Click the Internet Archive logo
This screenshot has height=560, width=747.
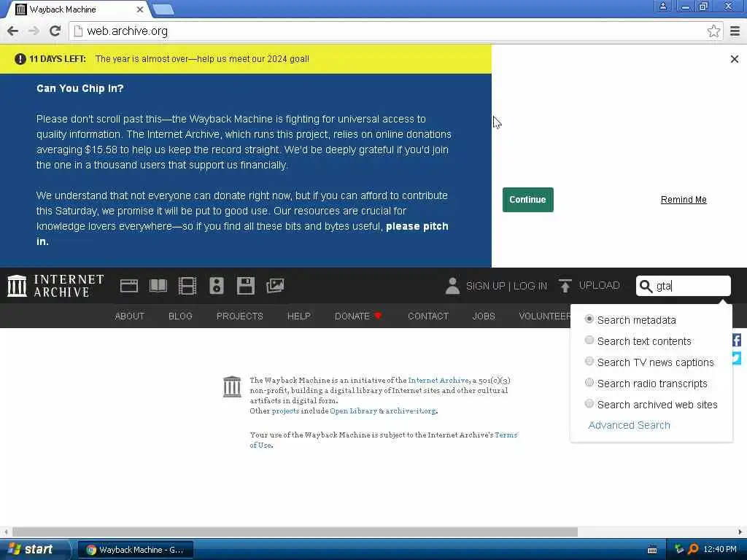[x=55, y=286]
